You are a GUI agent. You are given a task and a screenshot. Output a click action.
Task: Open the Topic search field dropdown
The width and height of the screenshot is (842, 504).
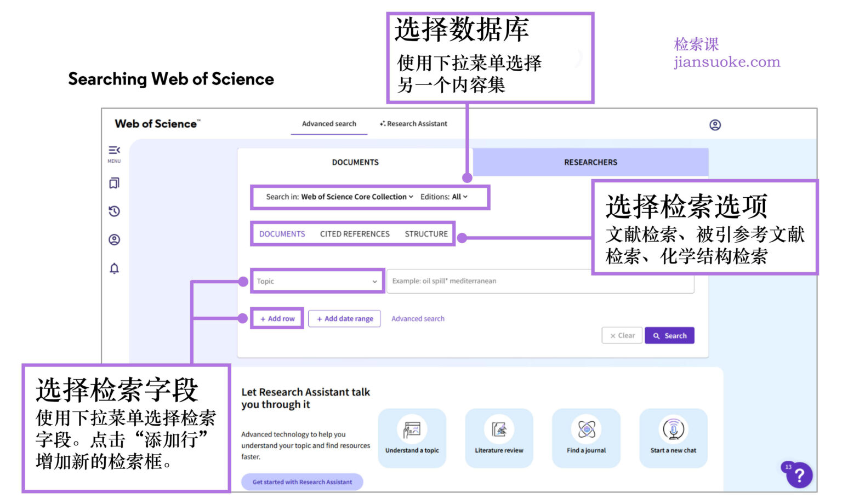(317, 281)
